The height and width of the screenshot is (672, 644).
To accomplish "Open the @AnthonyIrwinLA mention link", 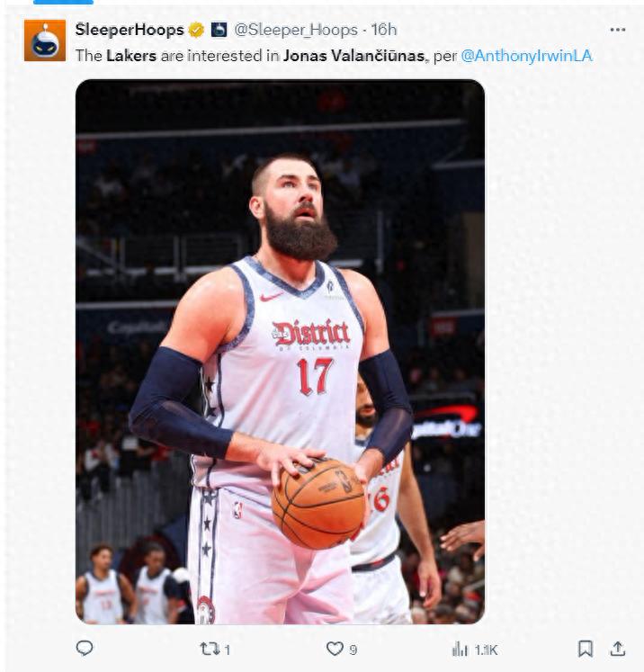I will tap(526, 56).
